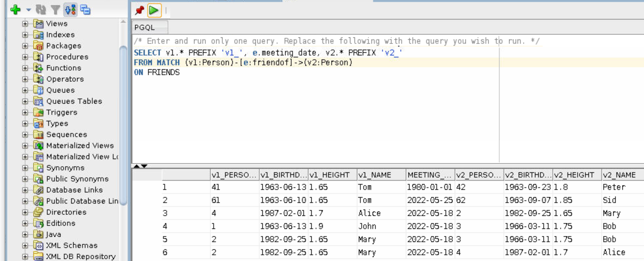Click the Refresh connections icon

pos(41,10)
